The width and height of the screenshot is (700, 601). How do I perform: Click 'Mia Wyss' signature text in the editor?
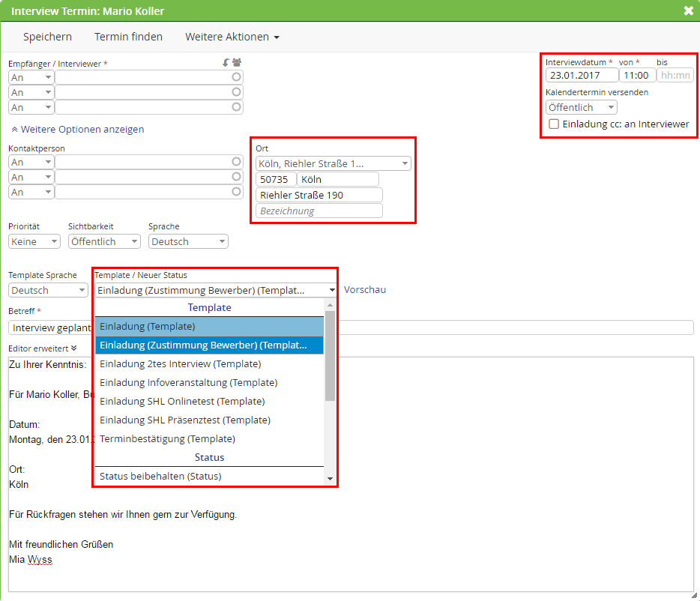(31, 560)
